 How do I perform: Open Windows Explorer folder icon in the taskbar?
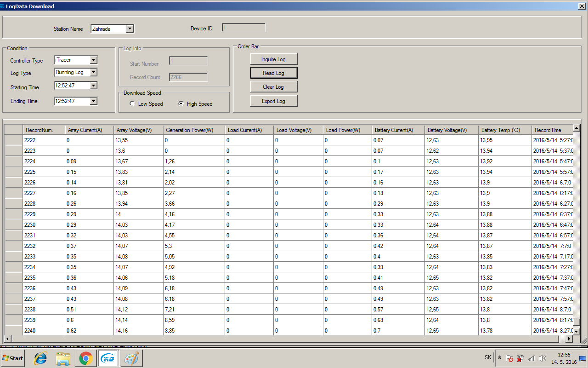[63, 358]
